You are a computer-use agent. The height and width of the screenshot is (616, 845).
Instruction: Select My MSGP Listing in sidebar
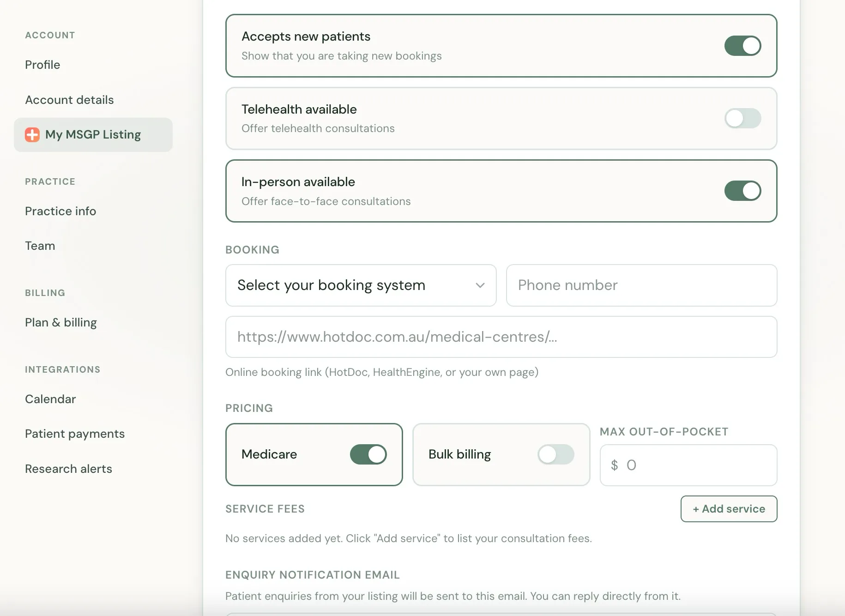(93, 135)
